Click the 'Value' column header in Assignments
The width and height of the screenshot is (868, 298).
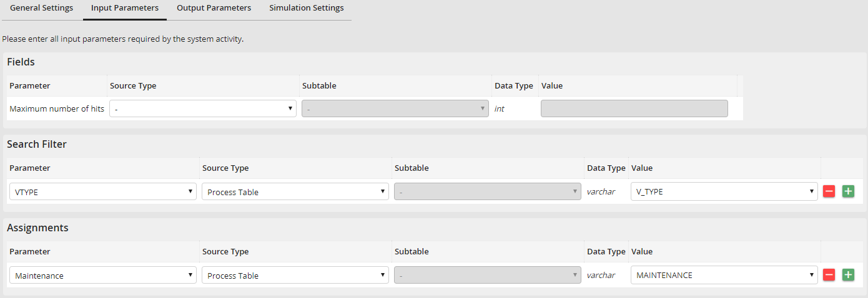click(x=642, y=251)
